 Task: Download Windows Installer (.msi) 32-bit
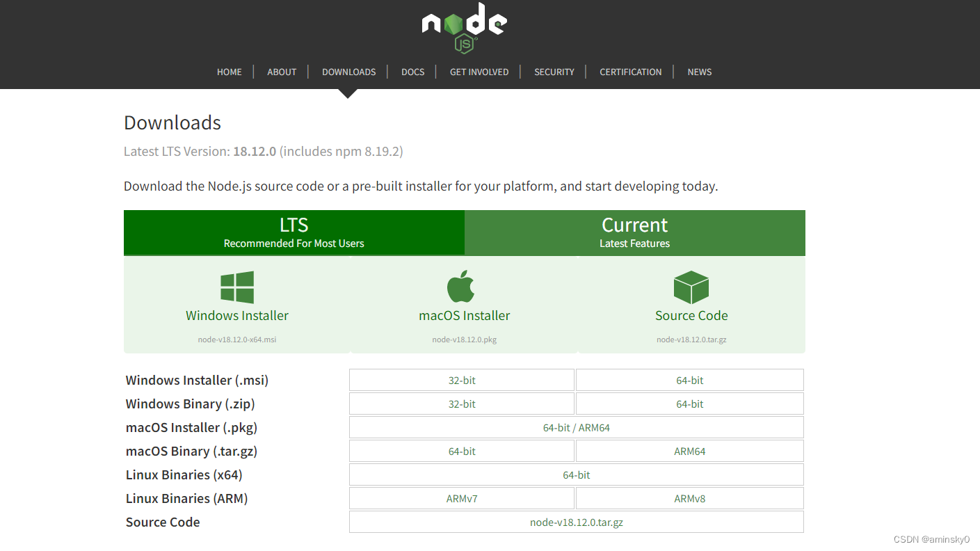(x=462, y=381)
